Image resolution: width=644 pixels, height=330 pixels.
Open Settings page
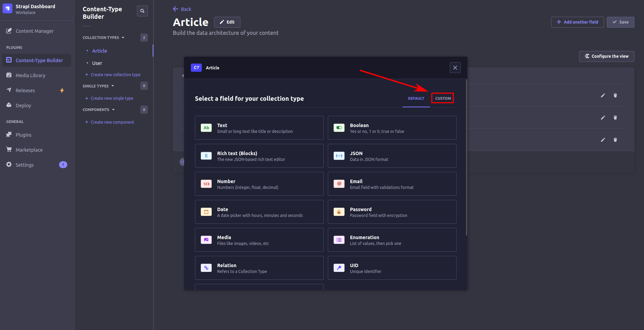pyautogui.click(x=25, y=165)
